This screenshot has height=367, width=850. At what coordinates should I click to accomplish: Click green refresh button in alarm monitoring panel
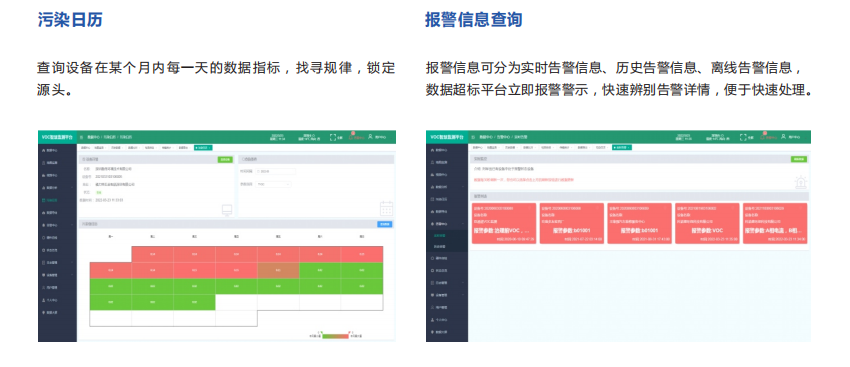[x=799, y=159]
